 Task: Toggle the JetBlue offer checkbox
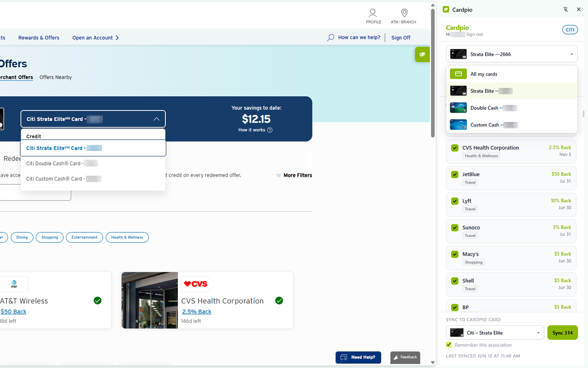[455, 175]
